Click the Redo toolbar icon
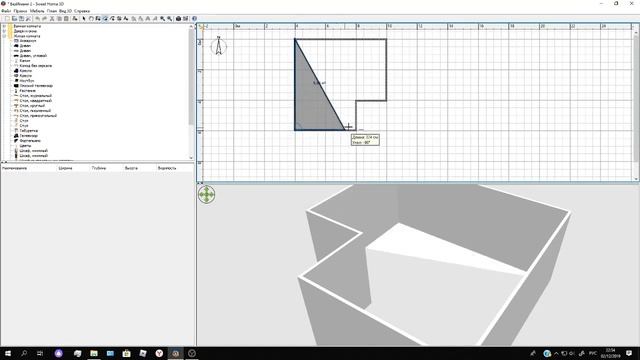The image size is (640, 360). (x=45, y=18)
